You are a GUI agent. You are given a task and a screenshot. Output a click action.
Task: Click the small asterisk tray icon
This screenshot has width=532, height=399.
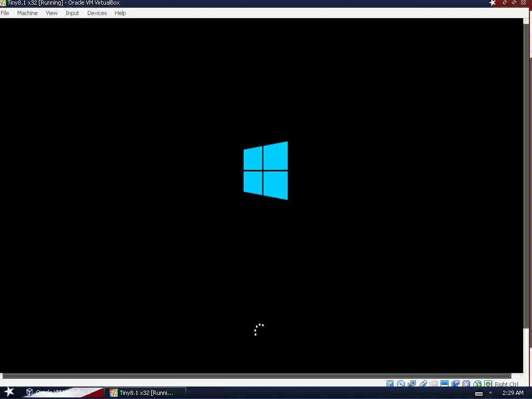(x=490, y=393)
